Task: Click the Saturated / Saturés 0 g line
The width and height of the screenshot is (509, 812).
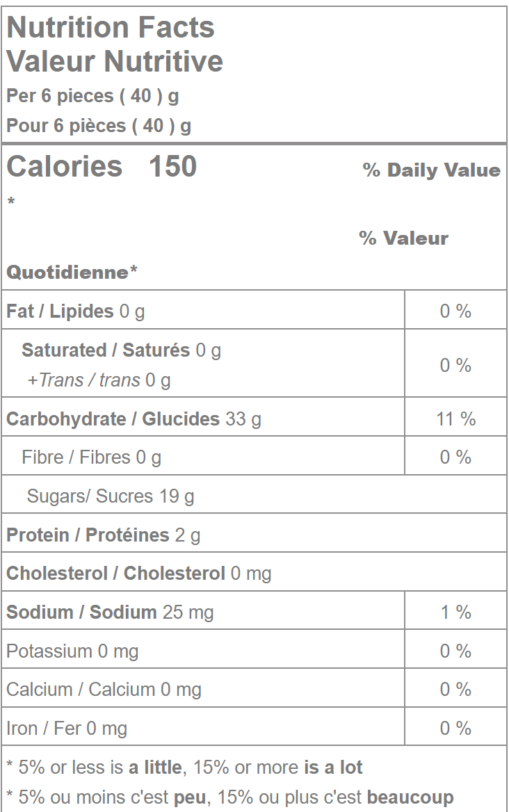Action: click(x=121, y=350)
